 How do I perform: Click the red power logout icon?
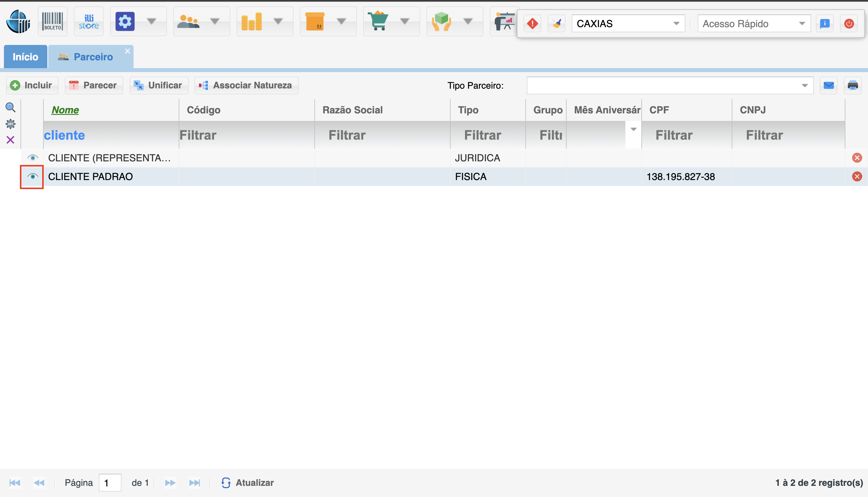pos(849,24)
